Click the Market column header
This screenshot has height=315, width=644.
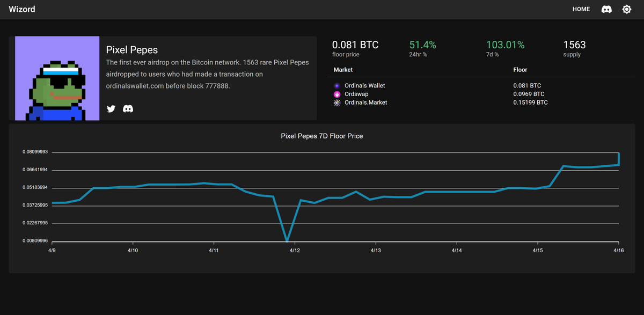click(343, 70)
